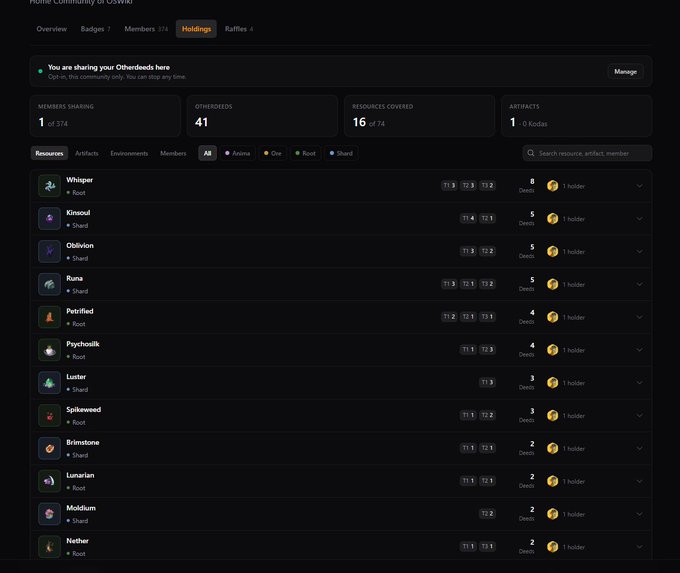Open holder avatar in Moldium row
Screen dimensions: 680x573
(552, 514)
